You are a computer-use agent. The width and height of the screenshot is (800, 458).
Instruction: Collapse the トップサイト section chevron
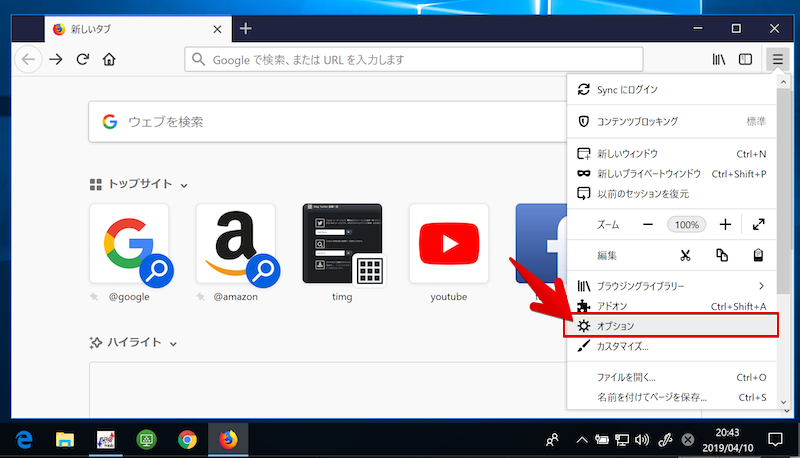click(x=184, y=185)
